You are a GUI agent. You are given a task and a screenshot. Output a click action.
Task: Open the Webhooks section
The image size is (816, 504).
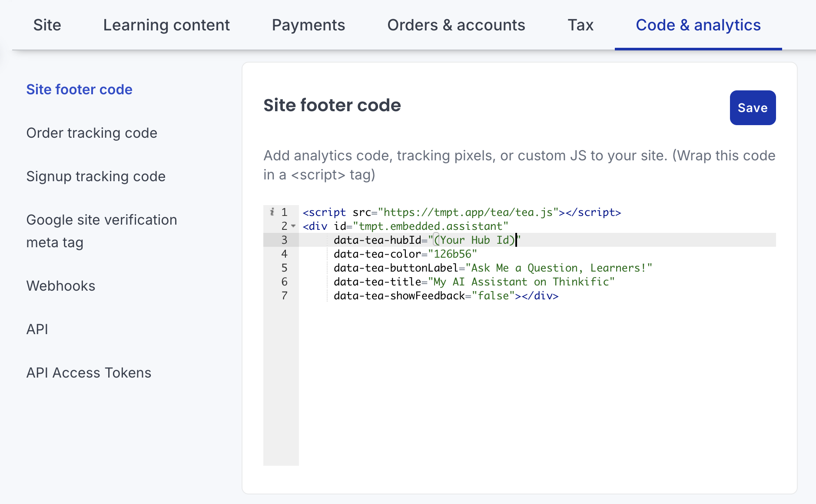coord(60,286)
